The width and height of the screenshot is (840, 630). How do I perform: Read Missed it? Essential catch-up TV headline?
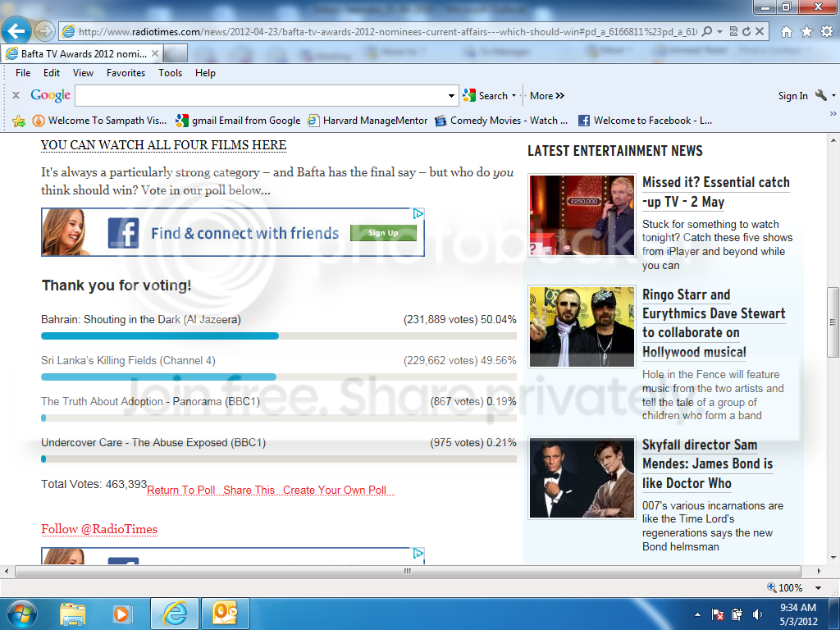click(715, 192)
